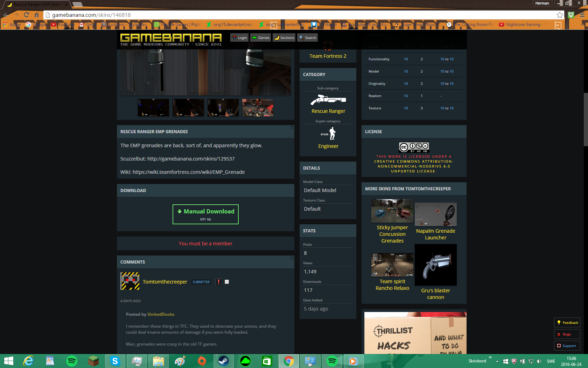Open a new browser tab
The image size is (588, 368).
pos(77,5)
